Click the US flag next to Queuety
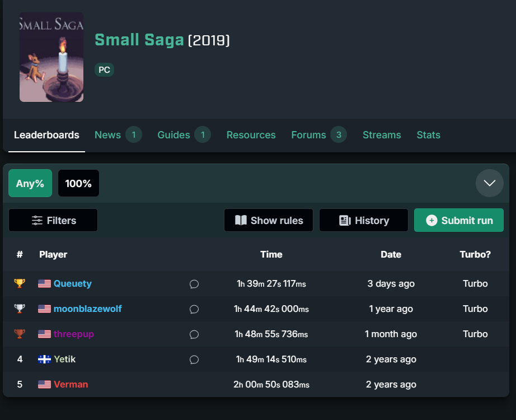Screen dimensions: 516x420 [x=44, y=283]
